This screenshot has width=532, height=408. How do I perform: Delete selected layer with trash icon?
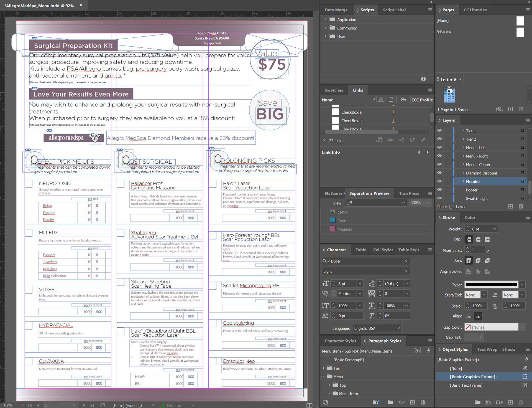pyautogui.click(x=521, y=206)
